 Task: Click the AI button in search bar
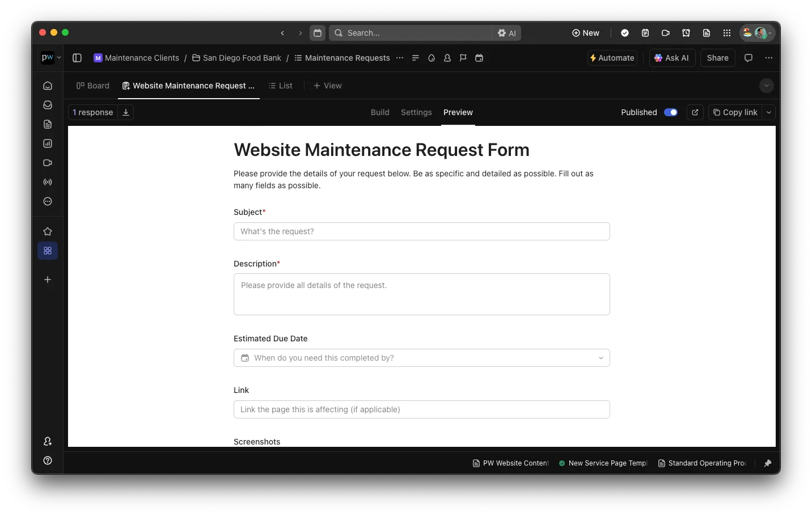[506, 33]
